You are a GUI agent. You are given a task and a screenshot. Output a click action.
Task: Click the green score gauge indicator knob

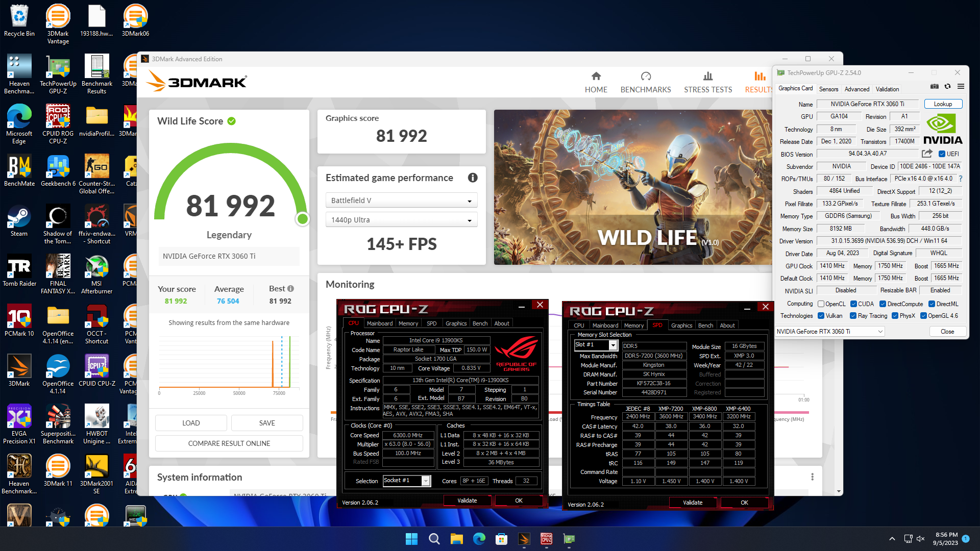point(303,219)
